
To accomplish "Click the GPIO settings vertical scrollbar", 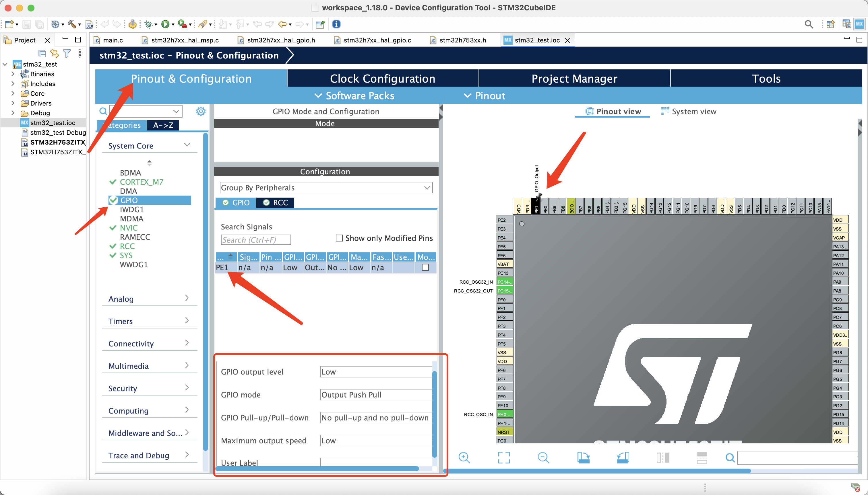I will click(x=434, y=414).
